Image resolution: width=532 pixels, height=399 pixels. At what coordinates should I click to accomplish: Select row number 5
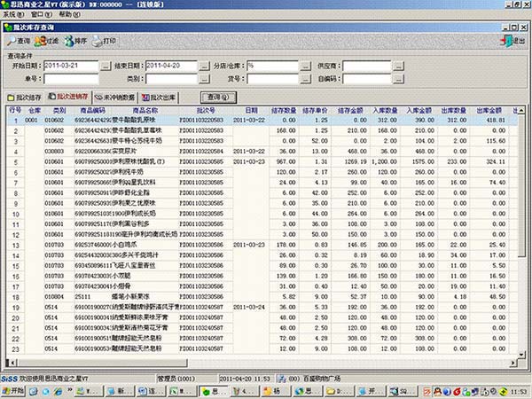click(16, 162)
